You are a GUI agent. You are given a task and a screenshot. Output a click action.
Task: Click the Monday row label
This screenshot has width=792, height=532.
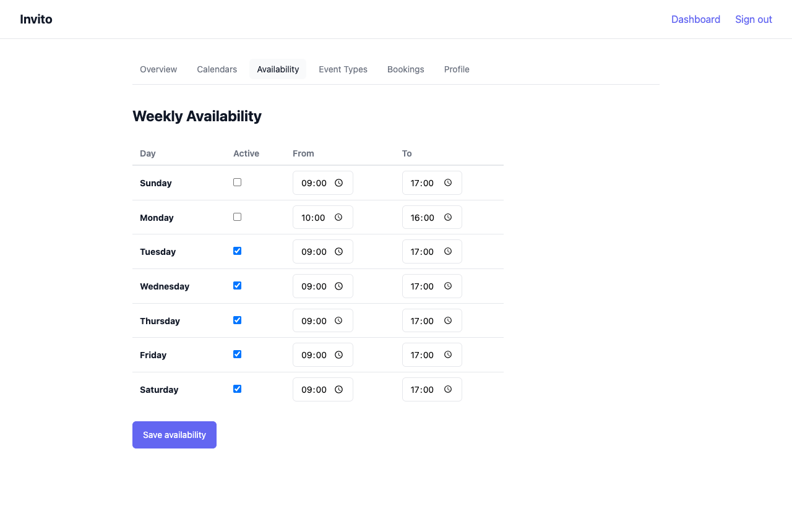coord(157,218)
